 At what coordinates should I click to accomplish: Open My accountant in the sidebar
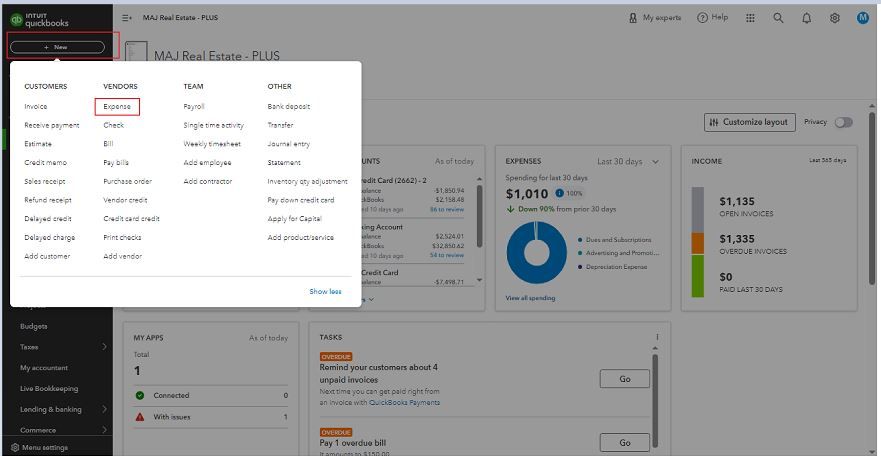click(44, 368)
